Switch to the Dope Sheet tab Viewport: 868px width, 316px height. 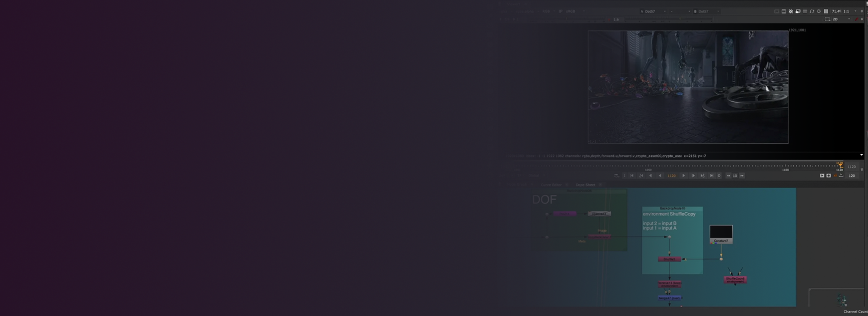click(585, 185)
